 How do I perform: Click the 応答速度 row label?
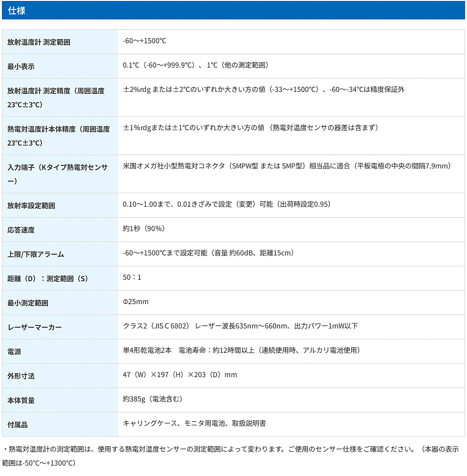[21, 230]
